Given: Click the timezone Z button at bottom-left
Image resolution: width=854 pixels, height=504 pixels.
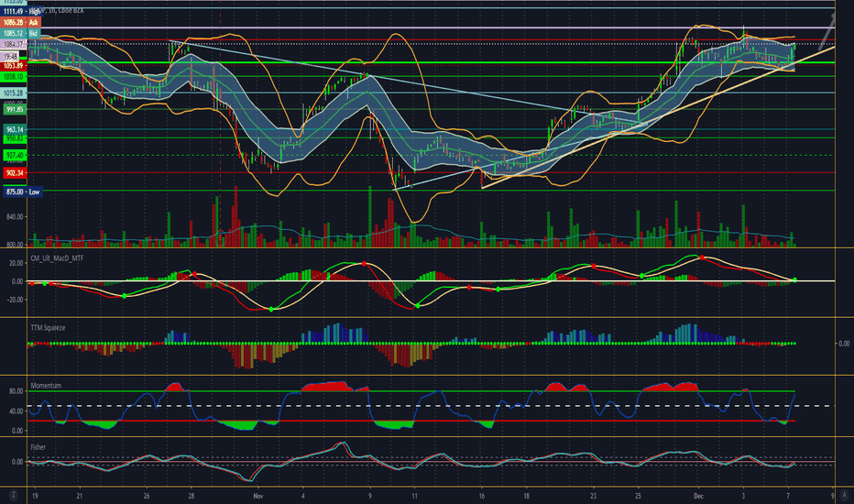Looking at the screenshot, I should [13, 495].
